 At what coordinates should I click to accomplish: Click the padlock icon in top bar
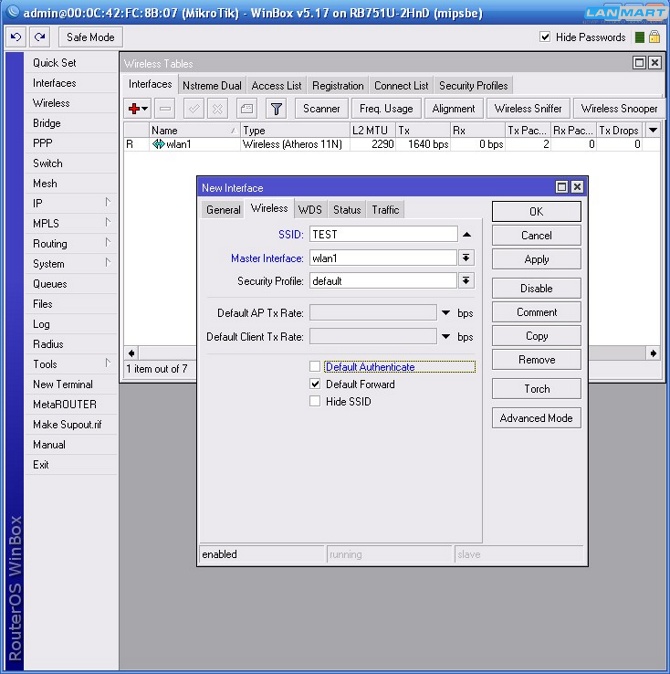click(654, 37)
